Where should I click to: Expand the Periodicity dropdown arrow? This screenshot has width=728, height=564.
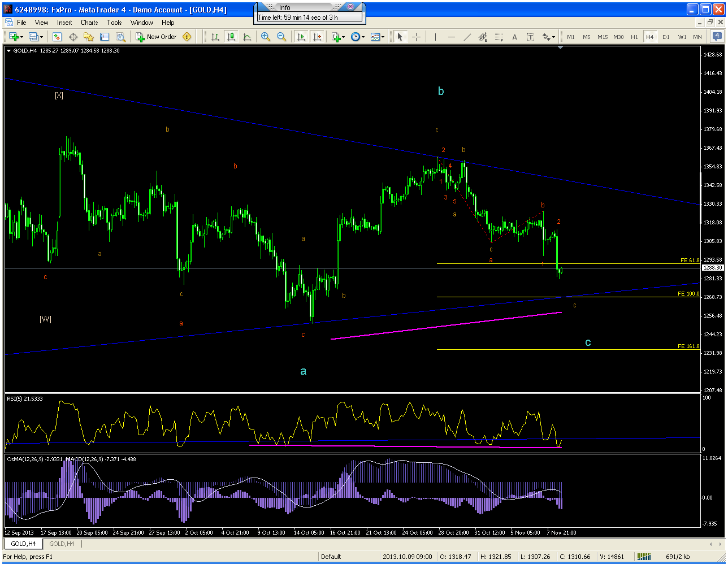[x=363, y=37]
